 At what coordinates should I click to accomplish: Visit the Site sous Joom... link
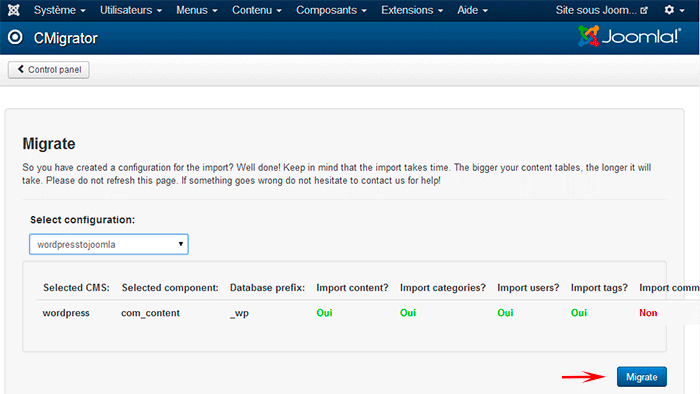[x=601, y=10]
